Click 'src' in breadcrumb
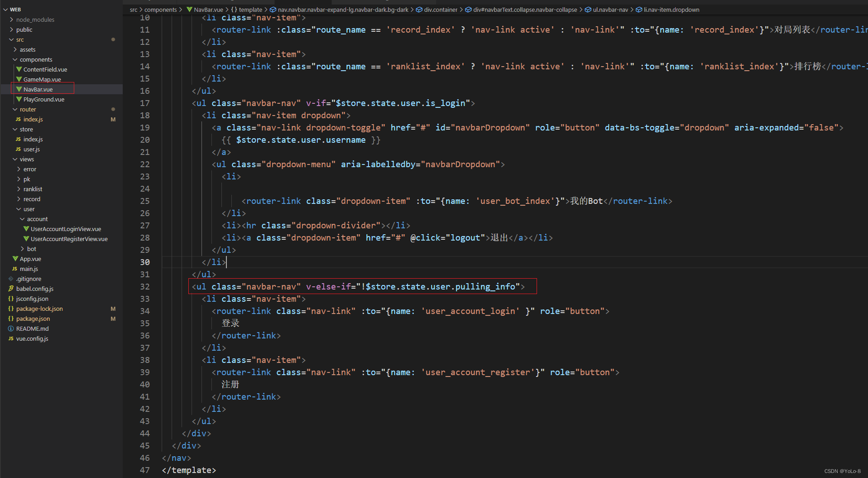Image resolution: width=868 pixels, height=478 pixels. coord(134,10)
